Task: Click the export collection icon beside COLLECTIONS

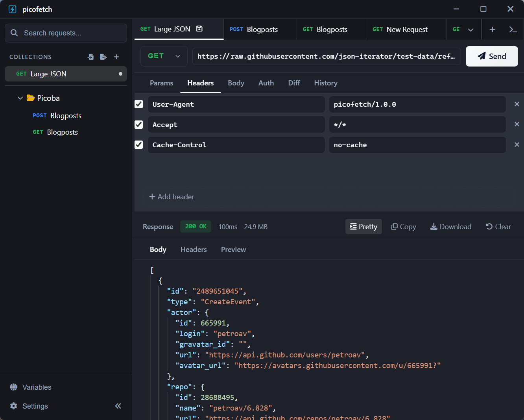Action: (103, 57)
